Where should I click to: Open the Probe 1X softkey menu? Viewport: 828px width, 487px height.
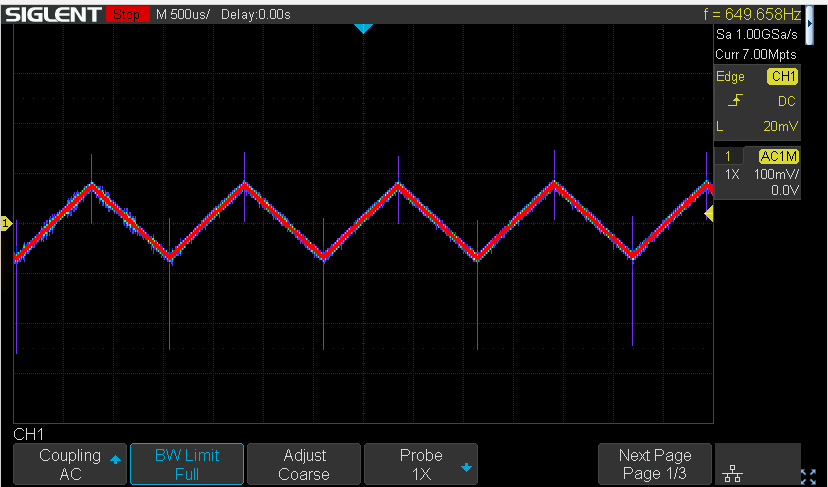(x=421, y=464)
